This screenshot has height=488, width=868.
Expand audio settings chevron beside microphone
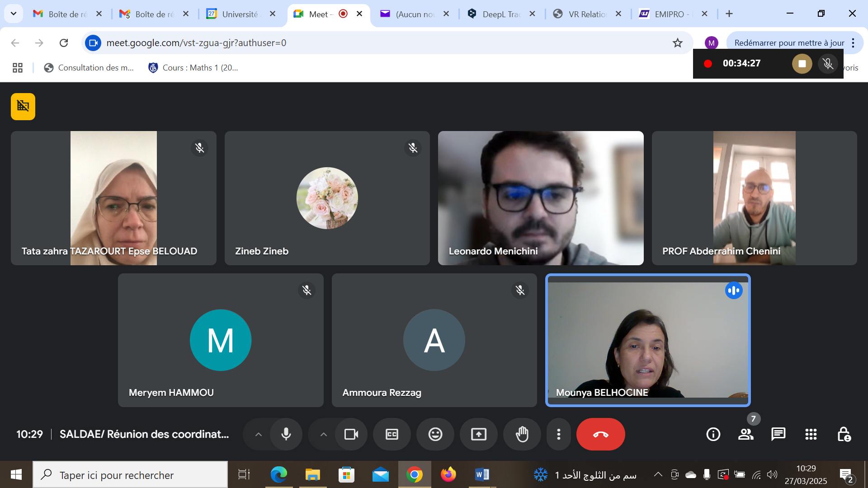click(259, 434)
